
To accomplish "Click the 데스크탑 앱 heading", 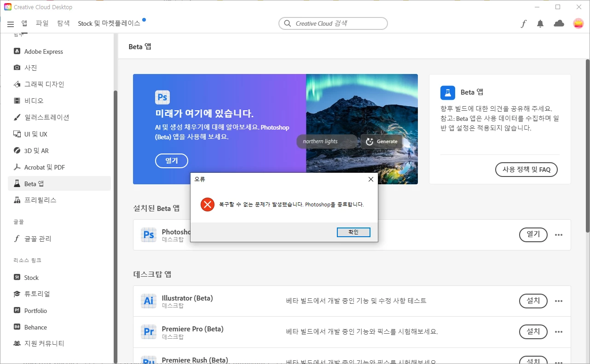I will [x=152, y=274].
